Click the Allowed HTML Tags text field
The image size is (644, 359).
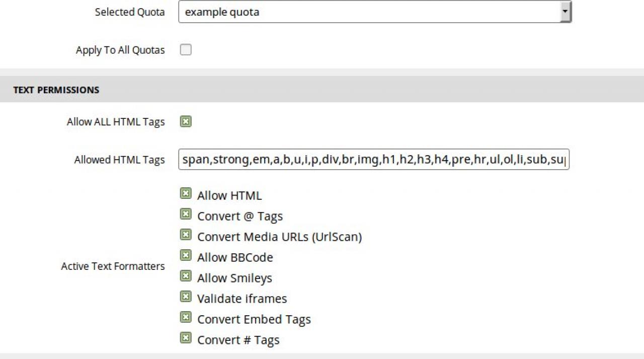[373, 160]
